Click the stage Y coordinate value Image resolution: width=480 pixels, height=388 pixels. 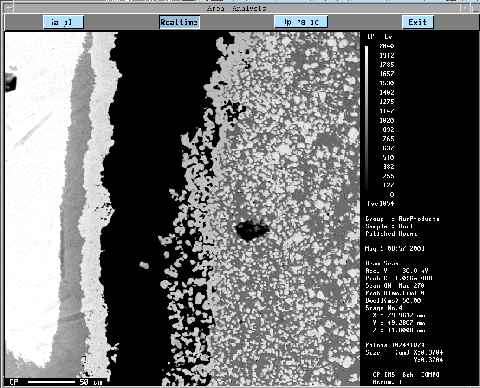coord(399,323)
